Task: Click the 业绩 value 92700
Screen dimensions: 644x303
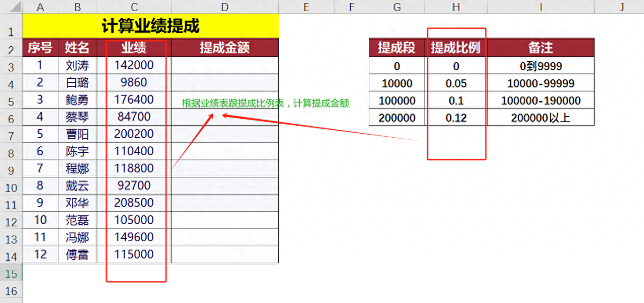Action: tap(134, 185)
